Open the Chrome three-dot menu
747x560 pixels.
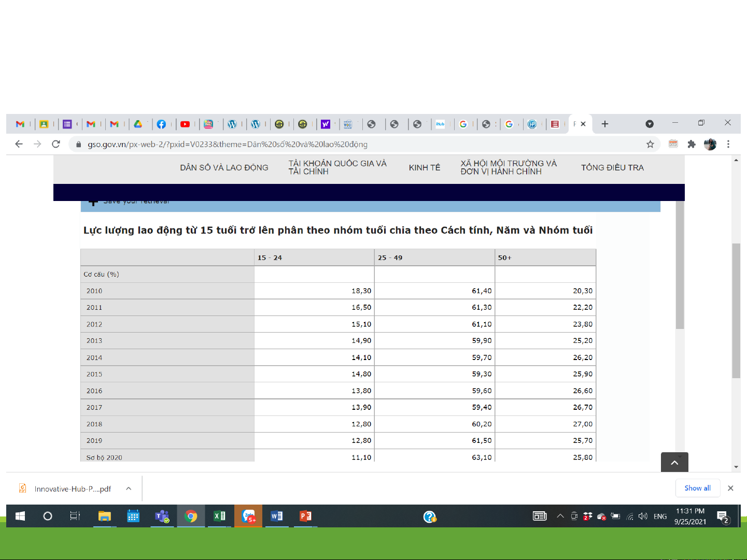(x=728, y=144)
